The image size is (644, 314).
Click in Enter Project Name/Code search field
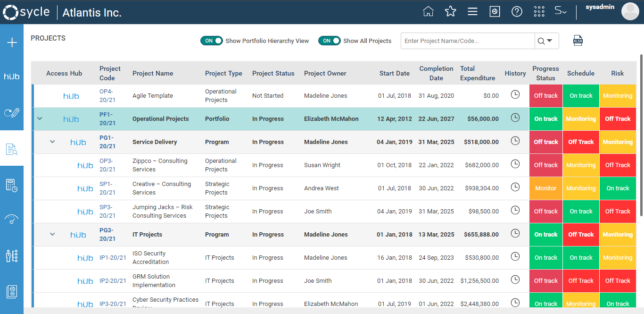point(468,41)
